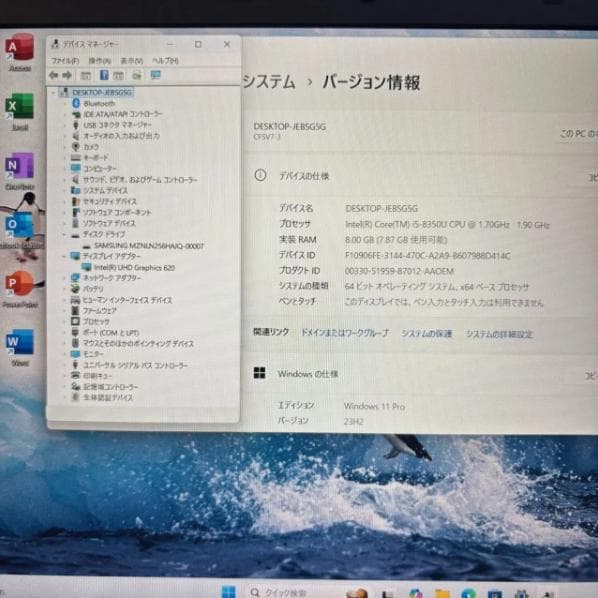
Task: Click the show/hide console tree toolbar icon
Action: point(86,76)
